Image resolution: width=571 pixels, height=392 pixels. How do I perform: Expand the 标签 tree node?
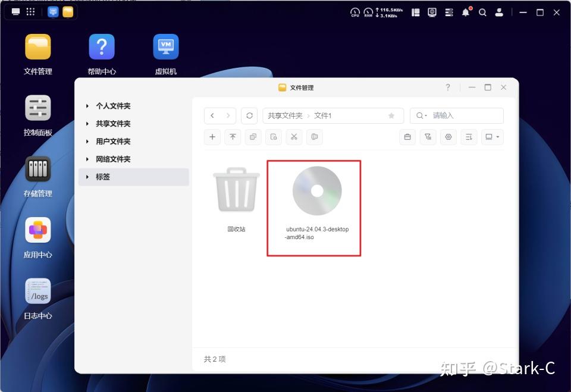[87, 177]
